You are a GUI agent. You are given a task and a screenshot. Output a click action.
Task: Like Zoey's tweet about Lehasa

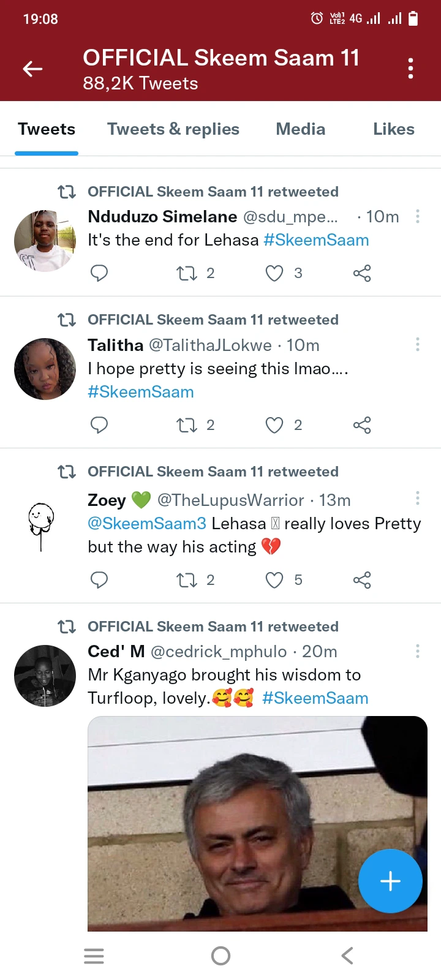tap(274, 580)
